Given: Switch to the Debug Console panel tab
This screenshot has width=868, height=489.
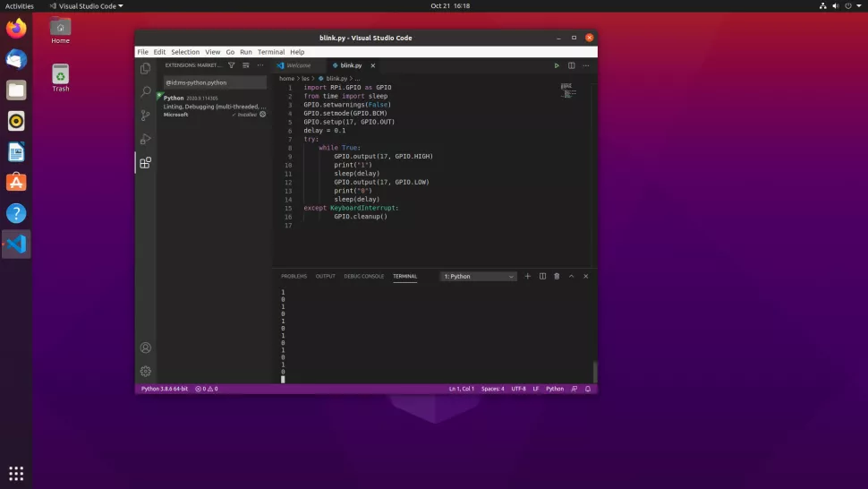Looking at the screenshot, I should click(363, 276).
